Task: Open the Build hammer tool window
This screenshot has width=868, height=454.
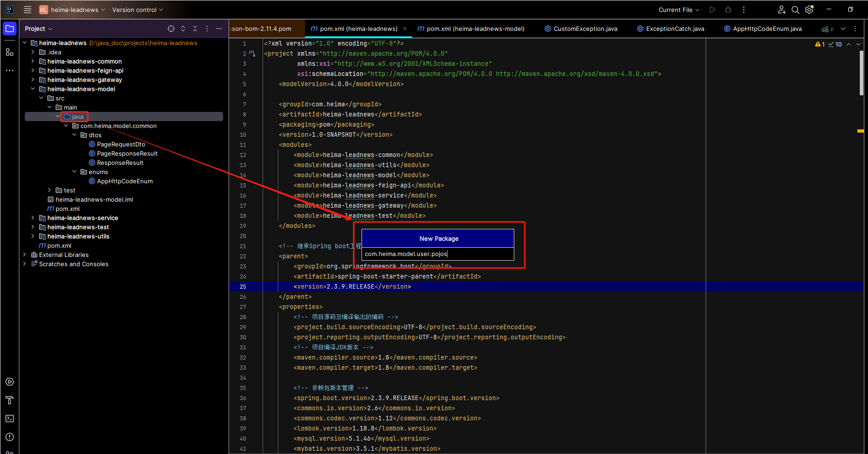Action: pyautogui.click(x=10, y=400)
